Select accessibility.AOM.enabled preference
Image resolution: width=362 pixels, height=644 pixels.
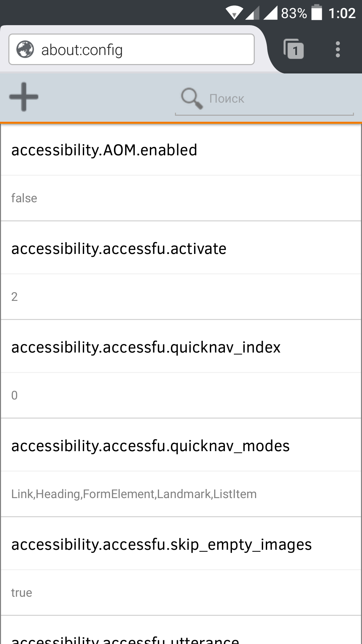tap(104, 150)
